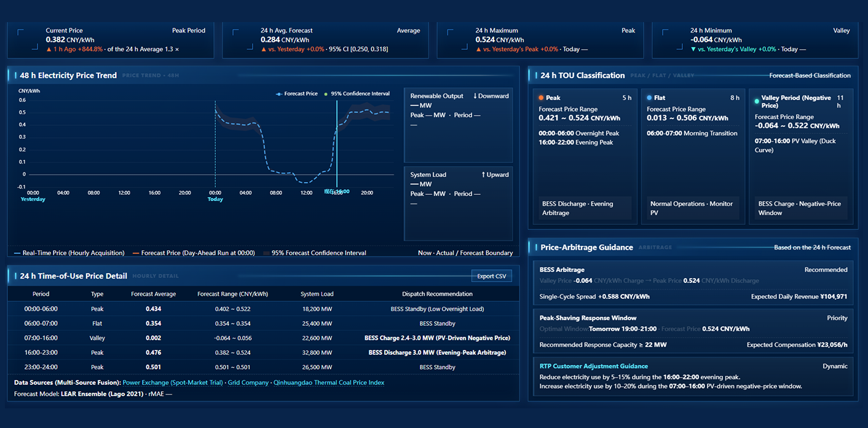The image size is (868, 428).
Task: Select the 06:00-07:00 Flat table row
Action: point(263,323)
